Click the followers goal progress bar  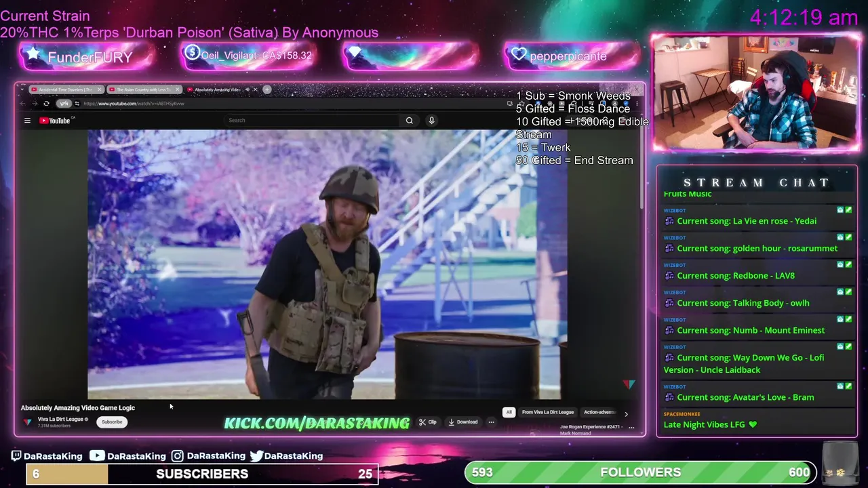click(641, 472)
